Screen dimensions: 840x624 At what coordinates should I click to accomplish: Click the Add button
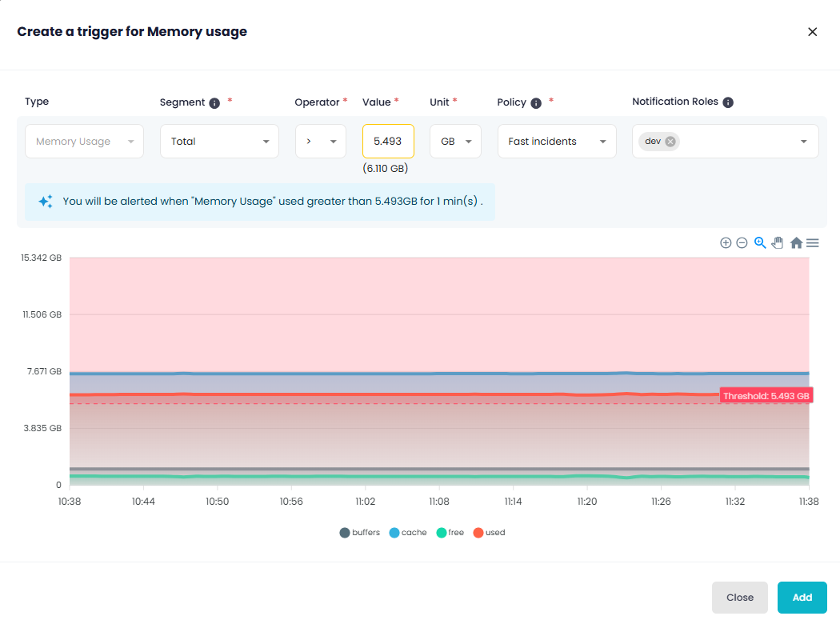[x=802, y=598]
